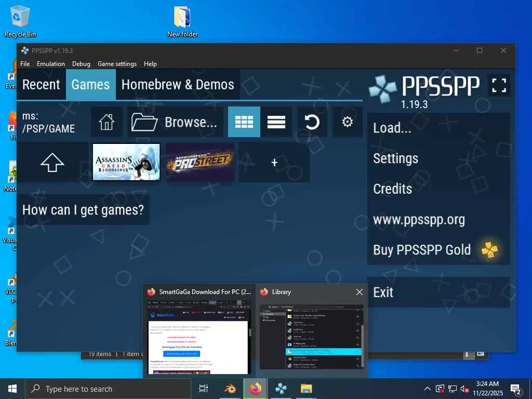The width and height of the screenshot is (532, 399).
Task: Switch to Homebrew & Demos tab
Action: click(178, 85)
